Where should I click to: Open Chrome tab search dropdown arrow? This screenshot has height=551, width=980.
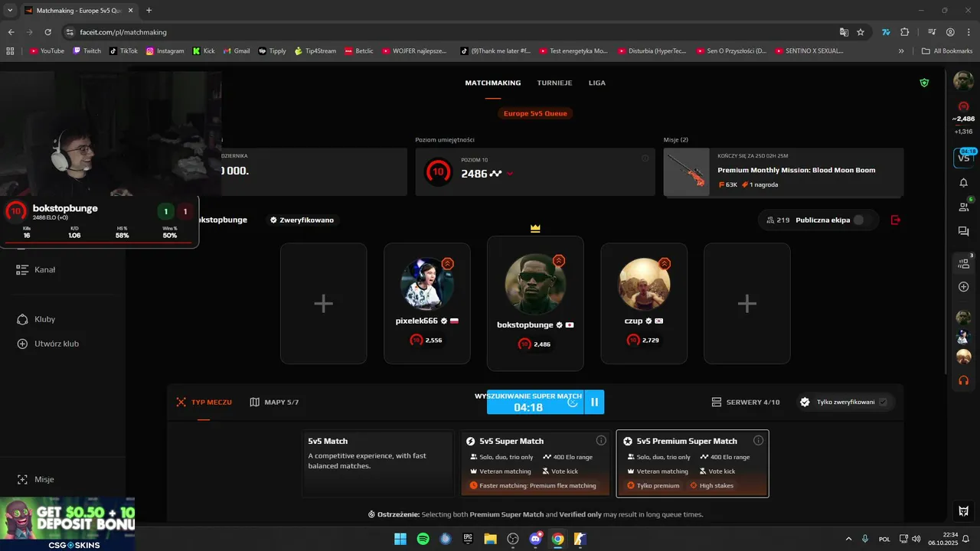[10, 10]
